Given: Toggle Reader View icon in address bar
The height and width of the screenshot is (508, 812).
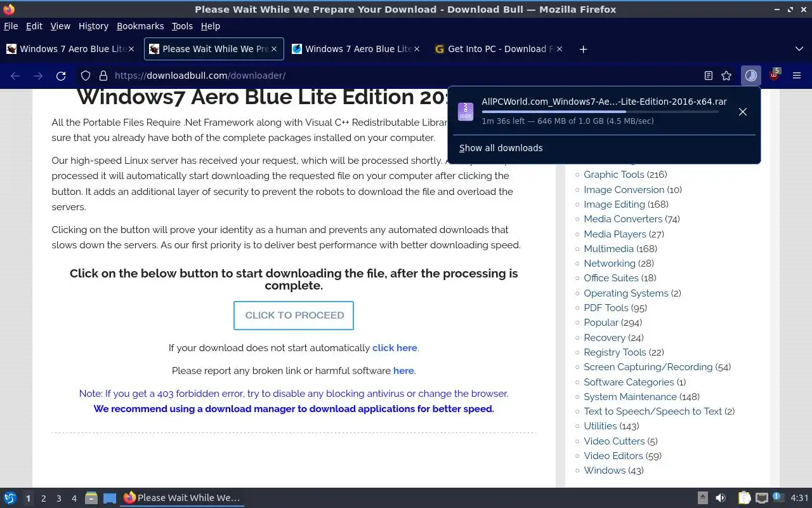Looking at the screenshot, I should (709, 76).
